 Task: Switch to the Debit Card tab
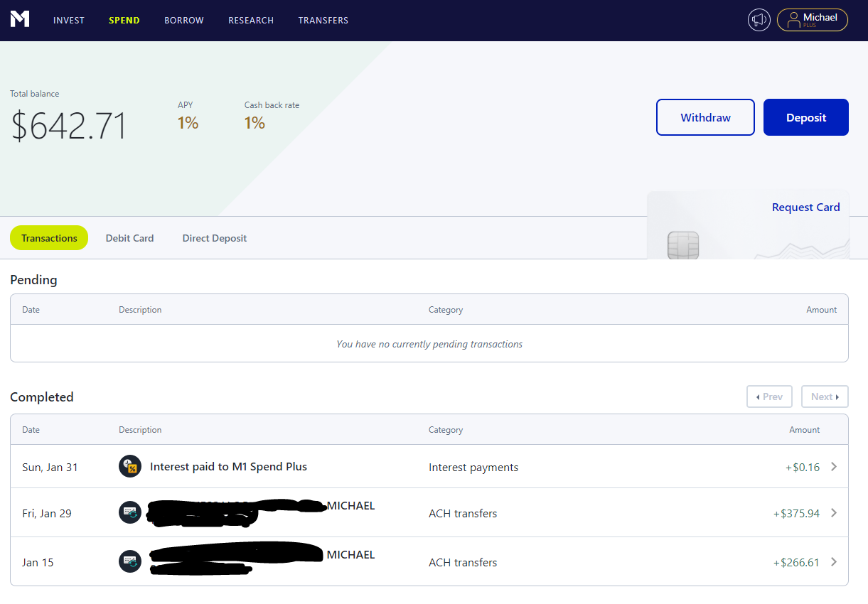(129, 238)
